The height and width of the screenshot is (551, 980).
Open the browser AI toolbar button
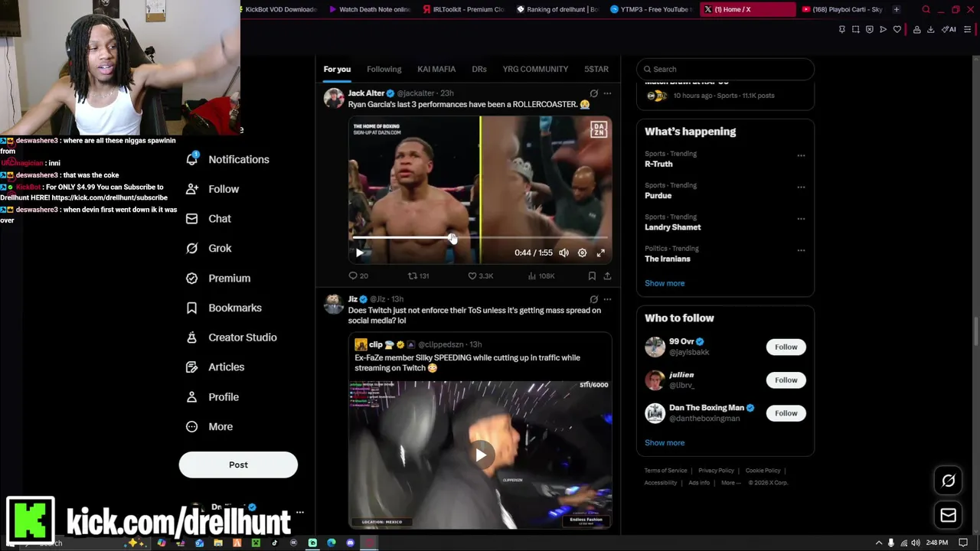coord(948,30)
